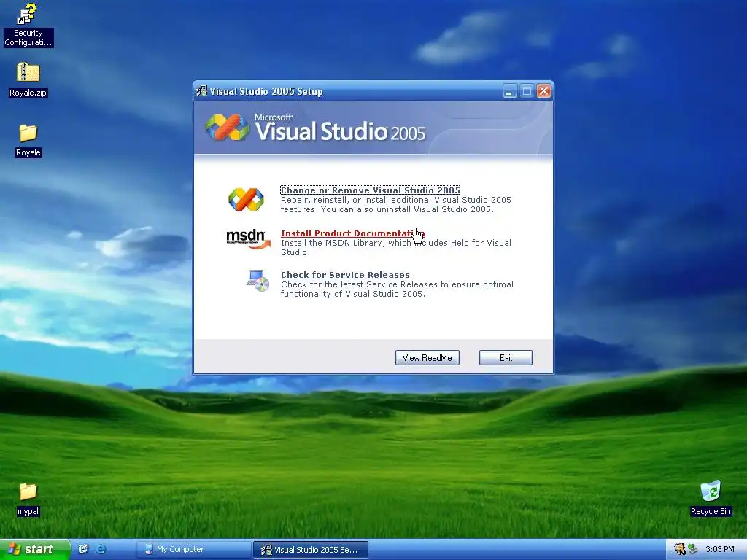Click Visual Studio 2005 Setup taskbar item
The height and width of the screenshot is (560, 747).
(311, 549)
